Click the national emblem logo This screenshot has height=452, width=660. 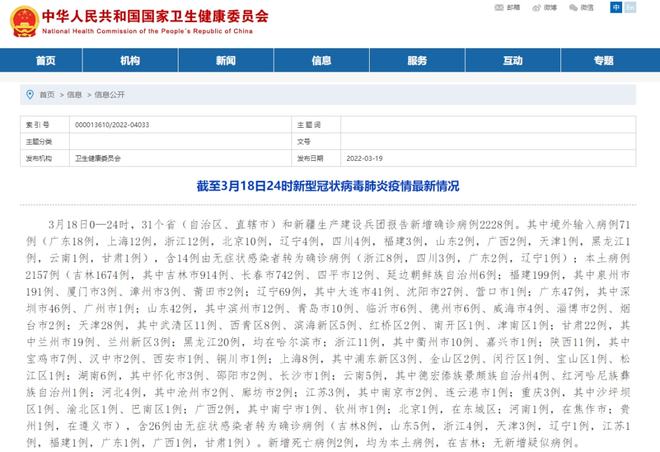(x=25, y=21)
